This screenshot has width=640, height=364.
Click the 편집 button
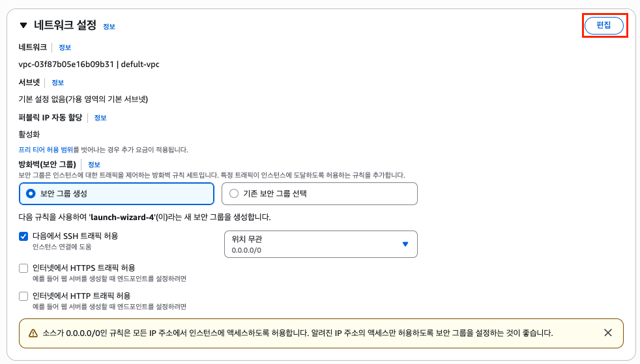tap(604, 25)
